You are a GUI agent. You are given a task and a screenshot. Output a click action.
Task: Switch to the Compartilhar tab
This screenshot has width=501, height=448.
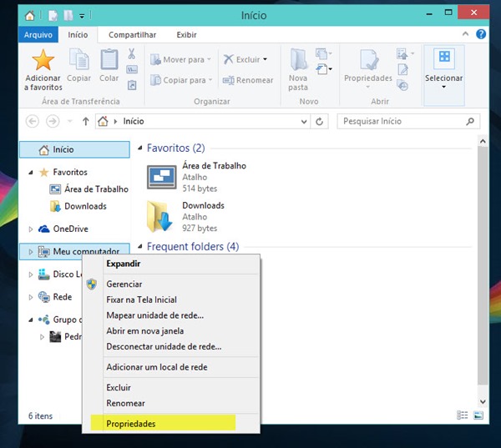pyautogui.click(x=132, y=34)
